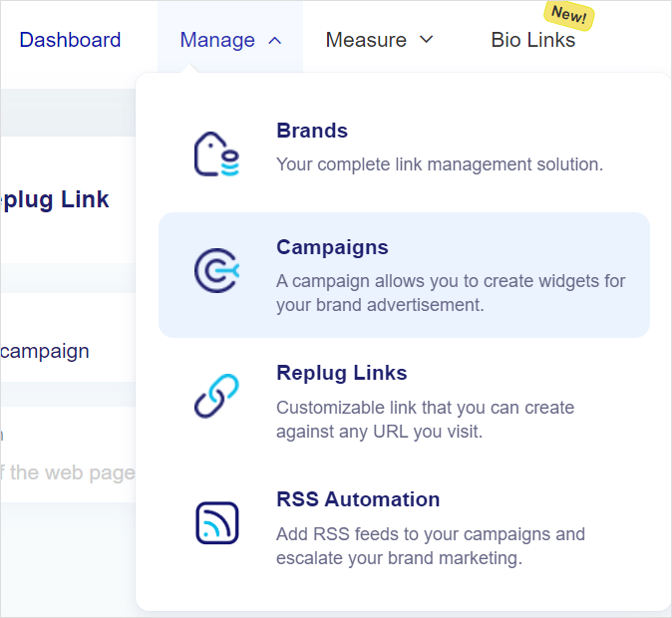Image resolution: width=672 pixels, height=618 pixels.
Task: Expand the Measure dropdown menu
Action: pos(379,40)
